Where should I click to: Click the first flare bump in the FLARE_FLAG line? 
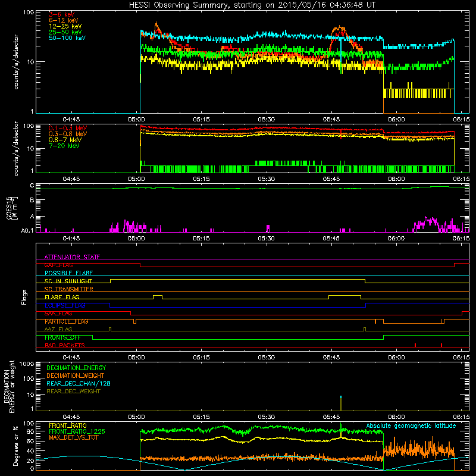pyautogui.click(x=158, y=297)
